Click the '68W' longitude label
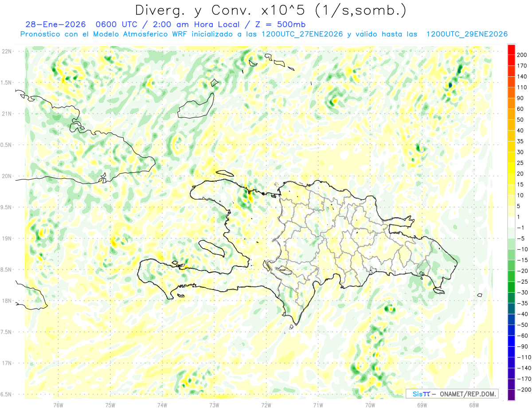This screenshot has height=411, width=532. [x=474, y=405]
